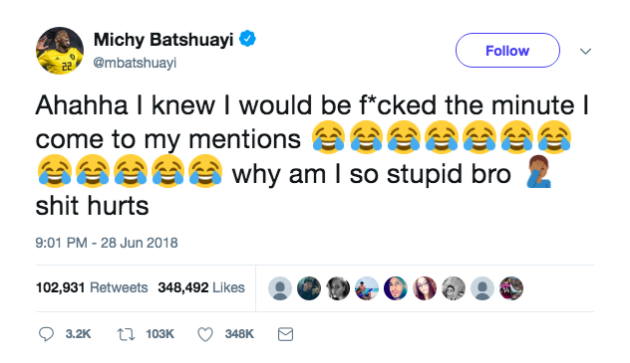
Task: Click the last liker avatar in row
Action: click(511, 288)
